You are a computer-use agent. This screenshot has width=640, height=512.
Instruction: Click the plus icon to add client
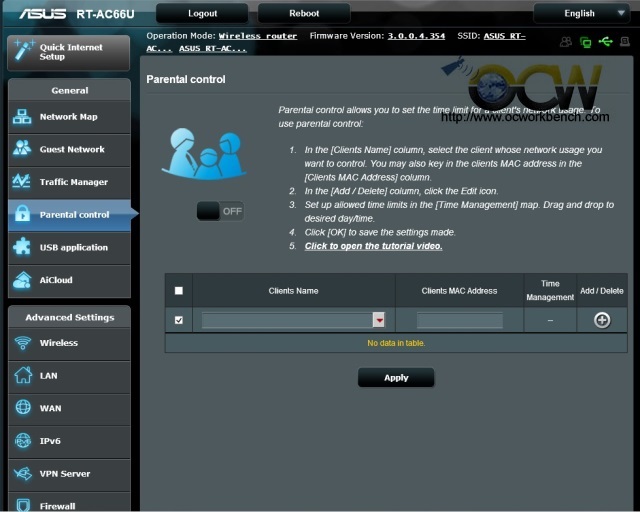tap(602, 320)
